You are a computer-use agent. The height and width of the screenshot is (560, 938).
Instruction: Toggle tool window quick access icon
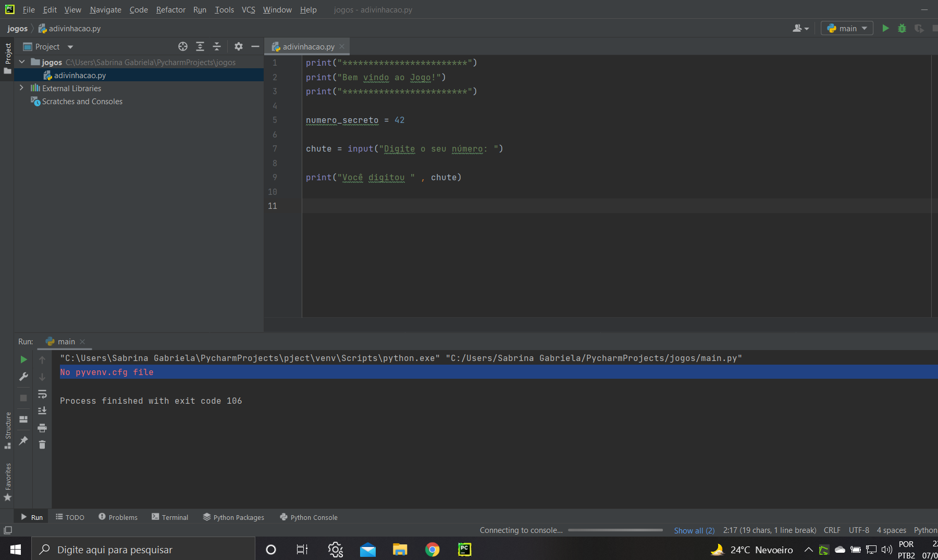point(8,530)
